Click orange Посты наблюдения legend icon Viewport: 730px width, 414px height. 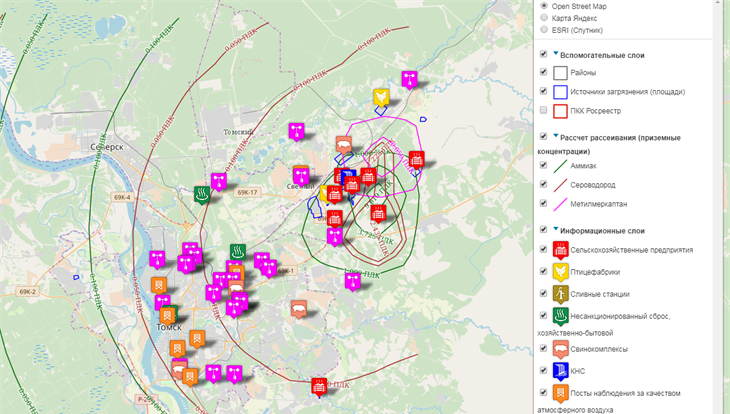coord(561,393)
